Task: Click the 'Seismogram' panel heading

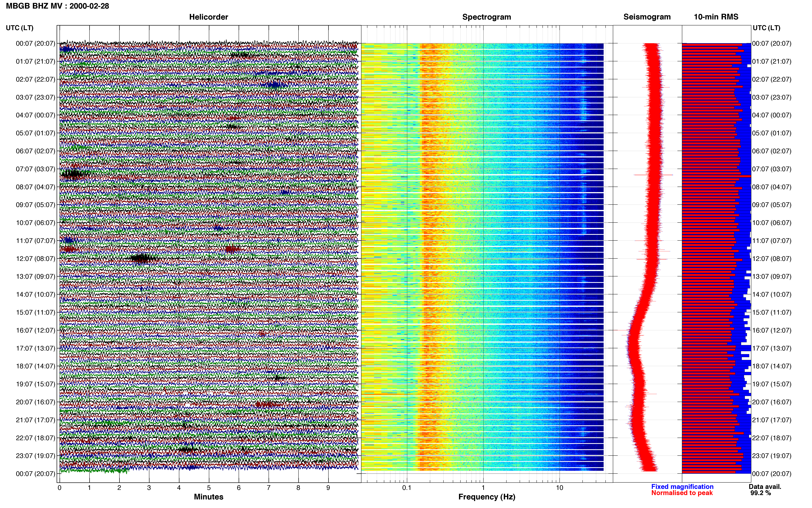Action: tap(647, 17)
